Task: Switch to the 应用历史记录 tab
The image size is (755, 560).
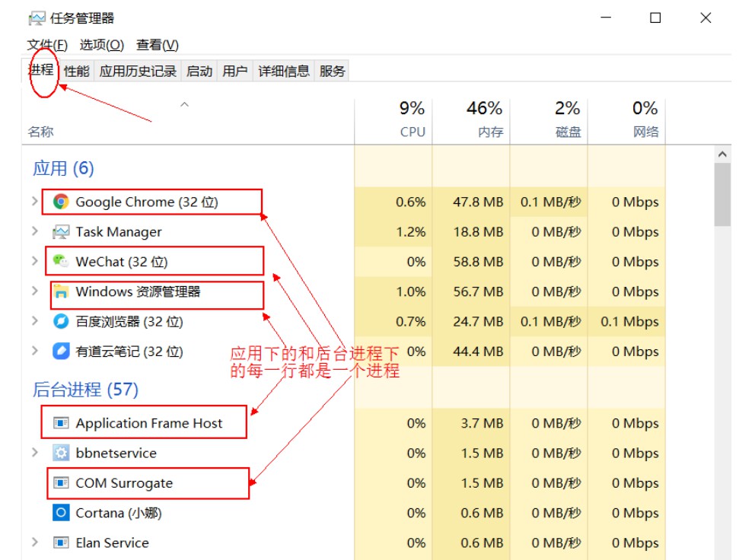Action: pos(138,72)
